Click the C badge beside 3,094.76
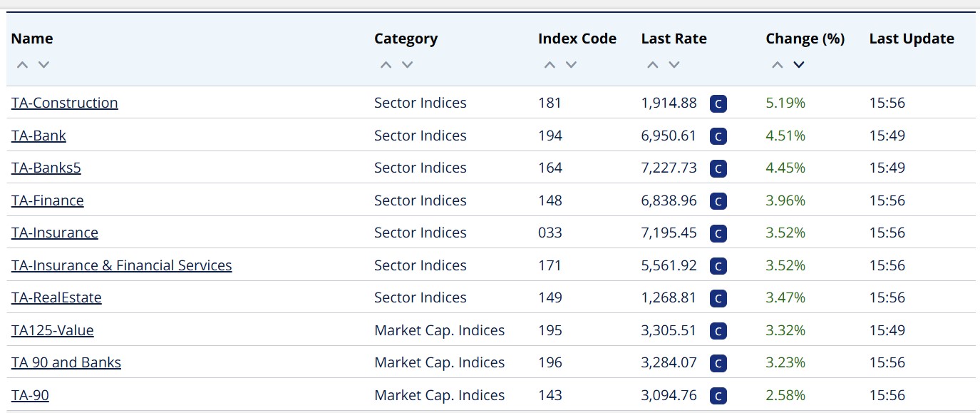Screen dimensions: 980x413 point(718,396)
